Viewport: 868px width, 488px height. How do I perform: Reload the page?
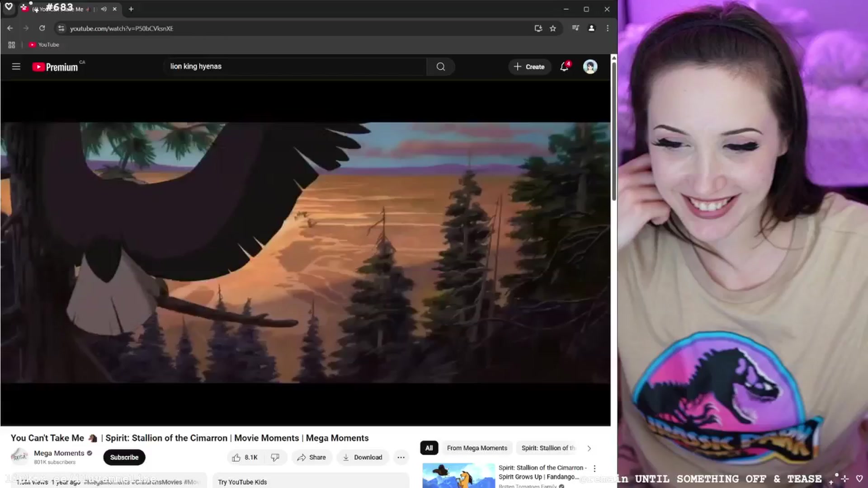pyautogui.click(x=42, y=28)
